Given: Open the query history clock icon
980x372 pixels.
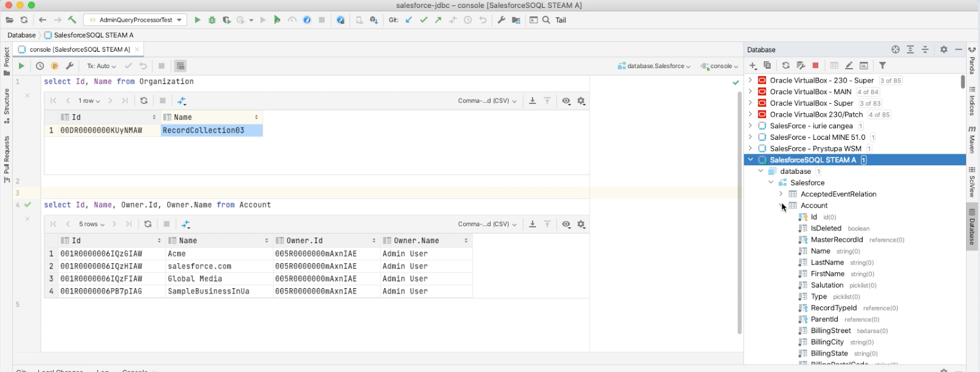Looking at the screenshot, I should coord(40,66).
